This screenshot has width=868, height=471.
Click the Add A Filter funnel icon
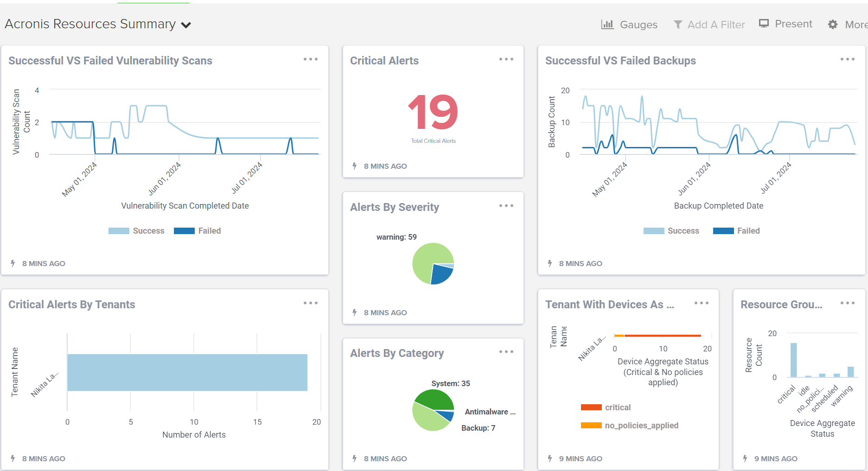coord(677,25)
